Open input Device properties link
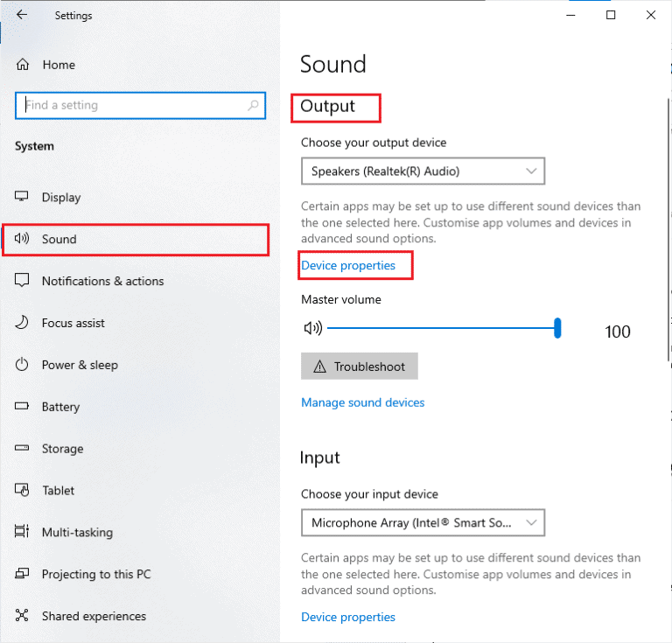672x643 pixels. point(348,617)
